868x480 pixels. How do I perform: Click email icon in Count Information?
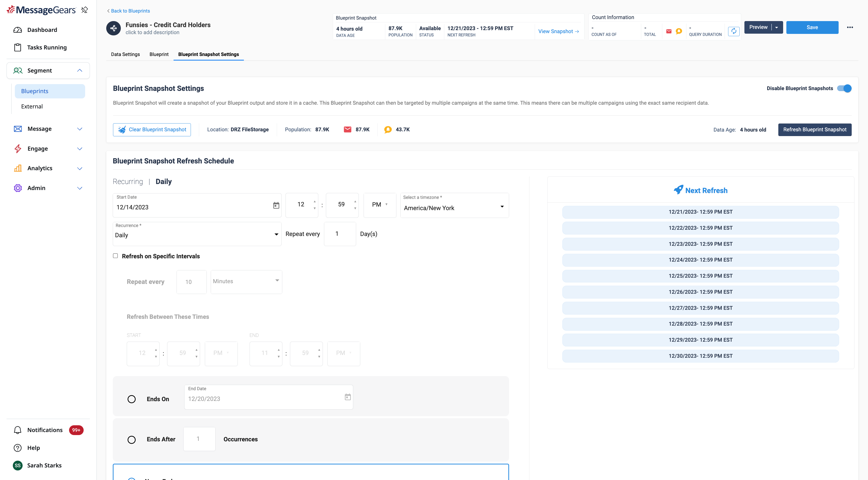(x=669, y=31)
